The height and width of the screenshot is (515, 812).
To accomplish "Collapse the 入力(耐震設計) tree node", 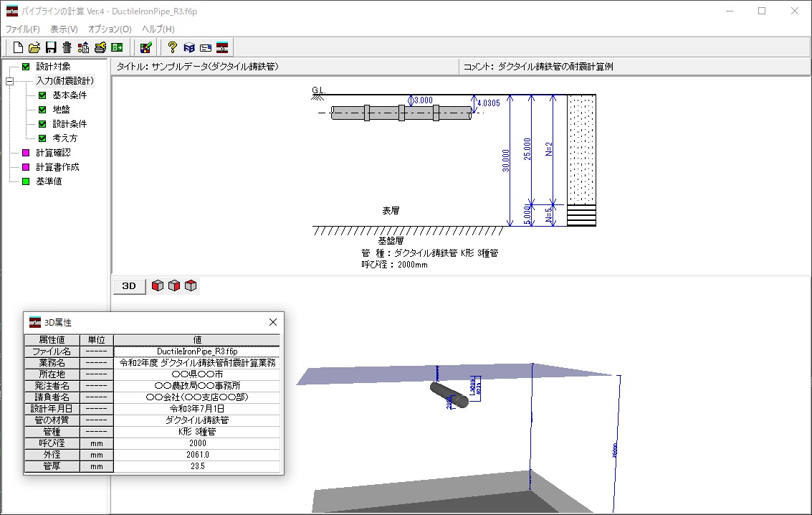I will click(x=9, y=81).
